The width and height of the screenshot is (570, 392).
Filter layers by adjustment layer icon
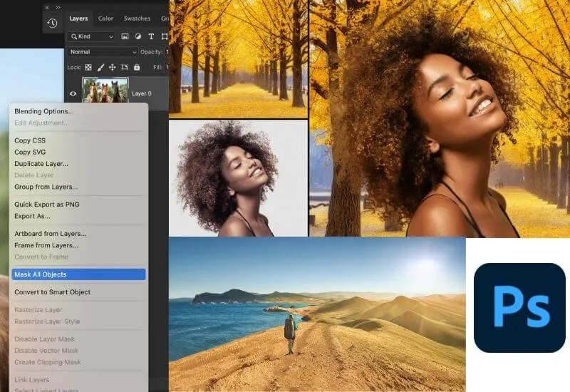pos(138,36)
